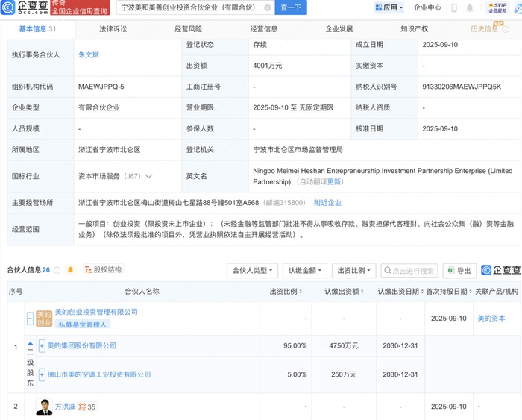Click the bell icon beside 合伙人信息
The height and width of the screenshot is (420, 522).
(x=71, y=270)
